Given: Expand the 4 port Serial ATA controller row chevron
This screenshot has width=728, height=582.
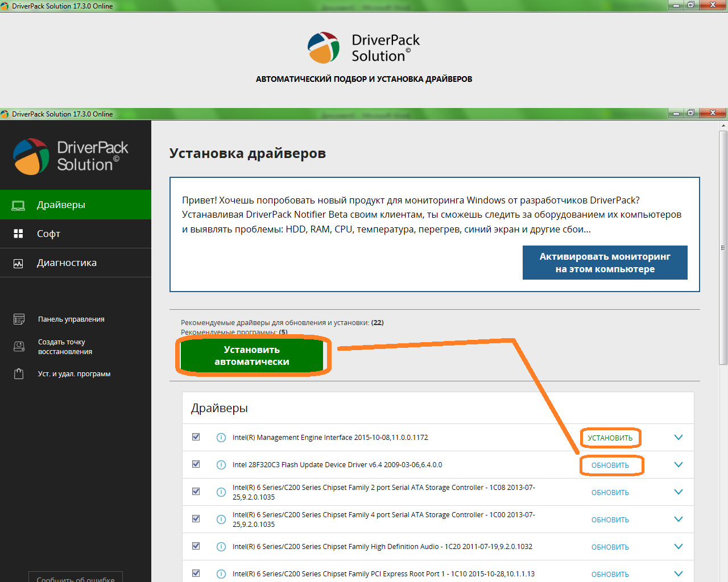Looking at the screenshot, I should pos(678,519).
